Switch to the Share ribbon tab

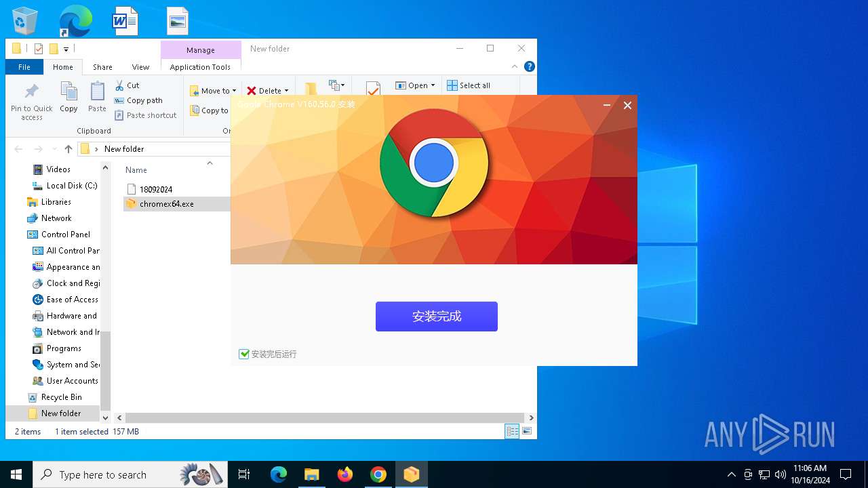coord(102,67)
